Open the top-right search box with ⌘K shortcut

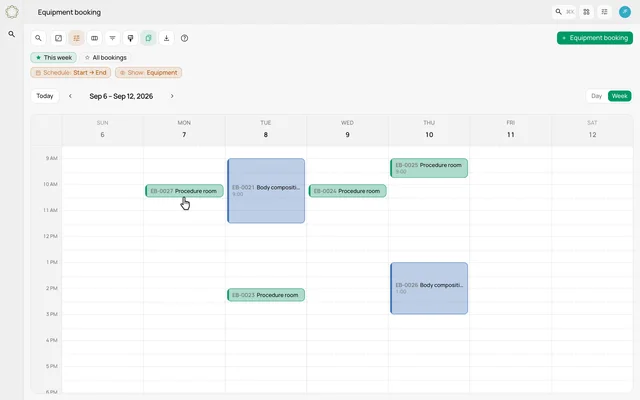point(564,12)
